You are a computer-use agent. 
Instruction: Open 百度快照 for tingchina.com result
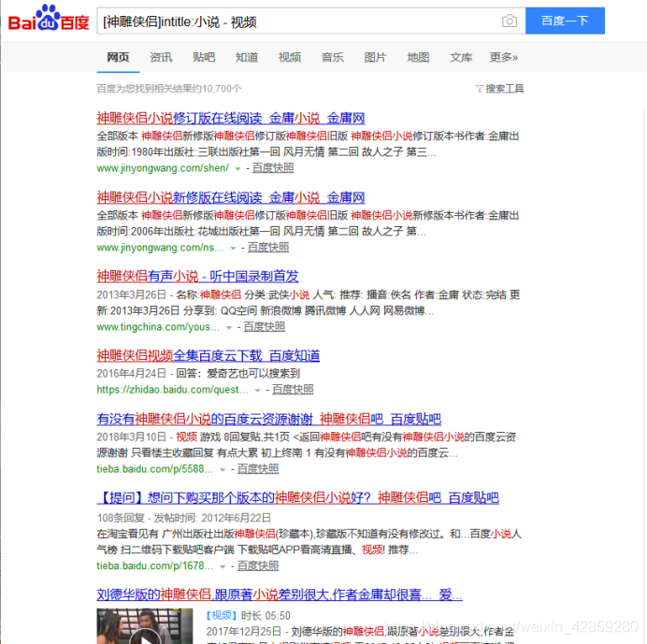click(x=265, y=327)
